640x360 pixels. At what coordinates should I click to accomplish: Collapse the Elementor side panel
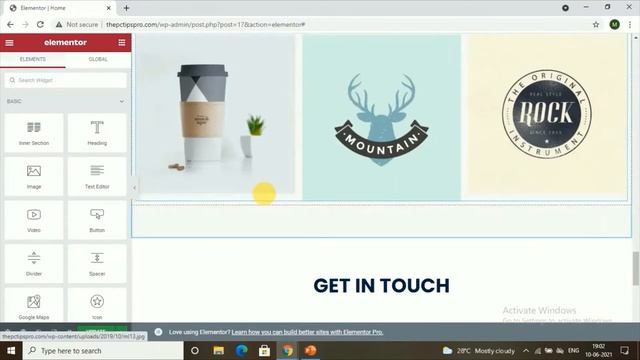point(134,188)
